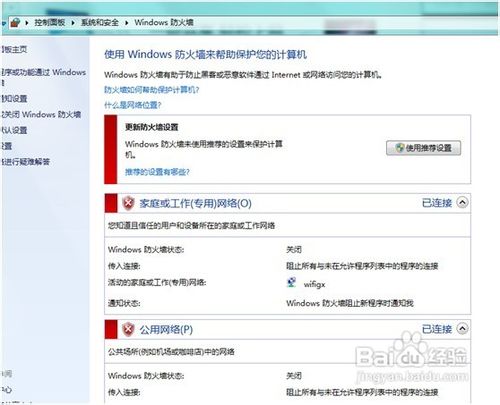Viewport: 500px width, 405px height.
Task: Open network troubleshooting sidebar link
Action: pyautogui.click(x=26, y=162)
